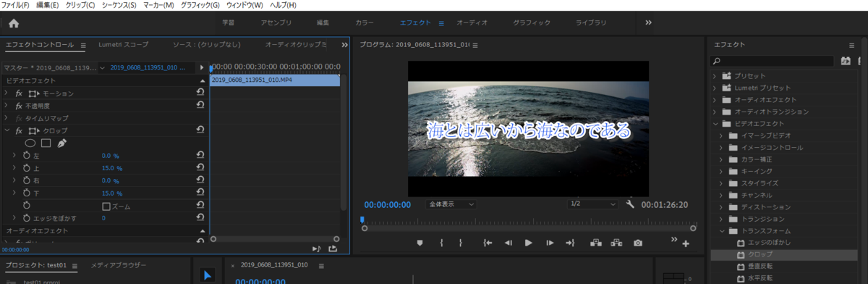Play the program monitor video

(x=528, y=243)
